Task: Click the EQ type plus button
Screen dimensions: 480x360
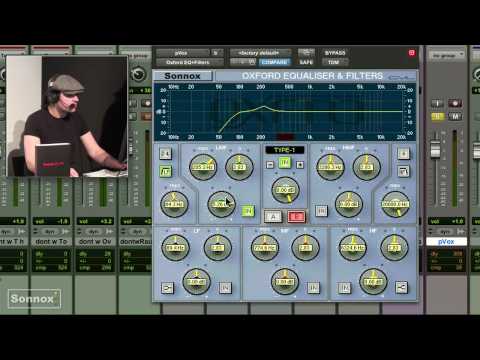Action: point(300,165)
